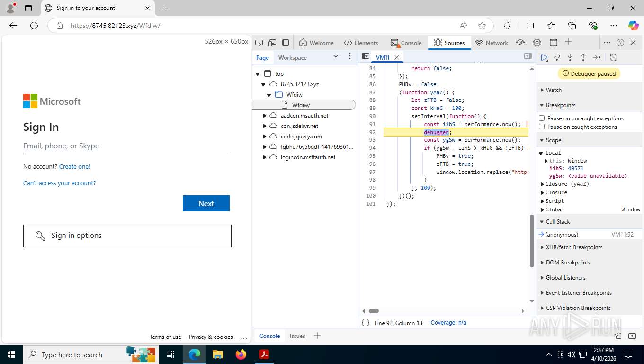Expand logincdn.msftauth.net tree node
The image size is (644, 364).
(265, 157)
